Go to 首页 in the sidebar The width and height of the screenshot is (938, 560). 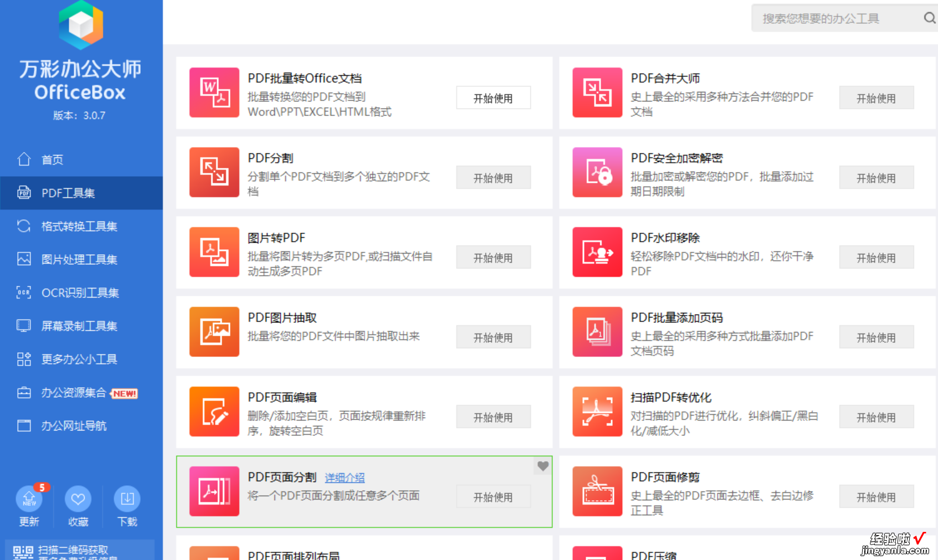[x=81, y=160]
